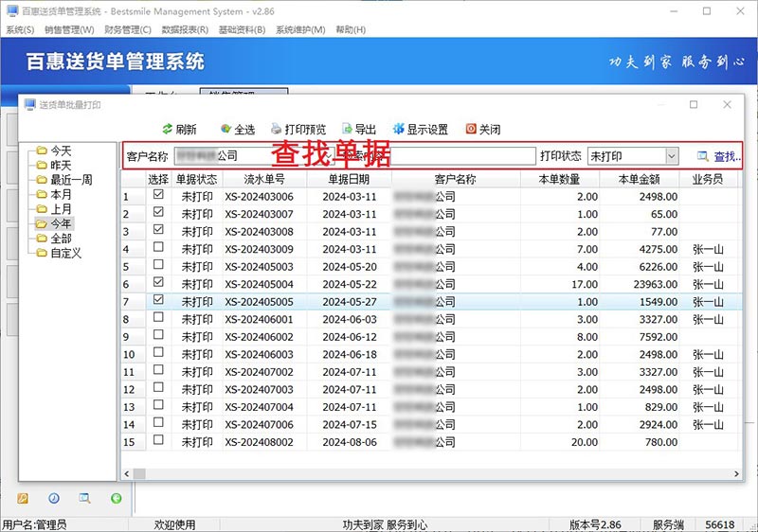Open the 系统(S) menu
The image size is (758, 532).
[x=20, y=30]
